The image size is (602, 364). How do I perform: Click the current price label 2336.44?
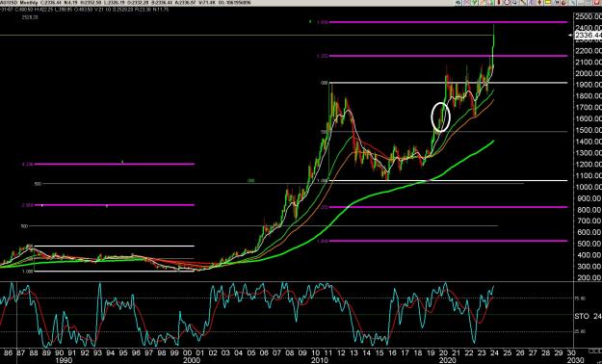[x=588, y=36]
